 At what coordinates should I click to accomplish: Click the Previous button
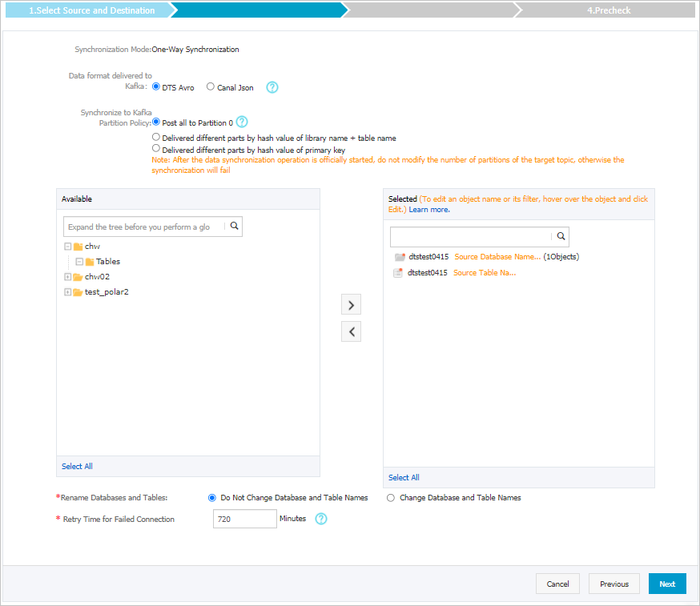[x=614, y=584]
